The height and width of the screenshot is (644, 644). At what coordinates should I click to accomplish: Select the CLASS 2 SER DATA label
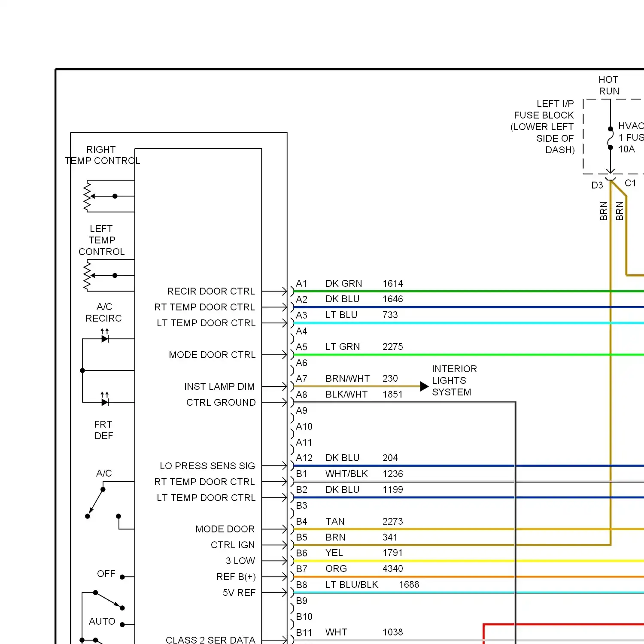tap(210, 640)
